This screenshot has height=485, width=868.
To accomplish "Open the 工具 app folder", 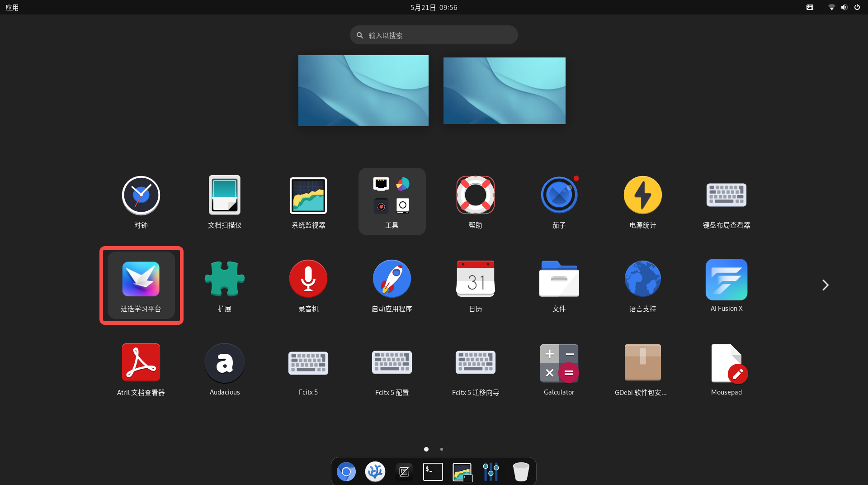I will pyautogui.click(x=392, y=202).
